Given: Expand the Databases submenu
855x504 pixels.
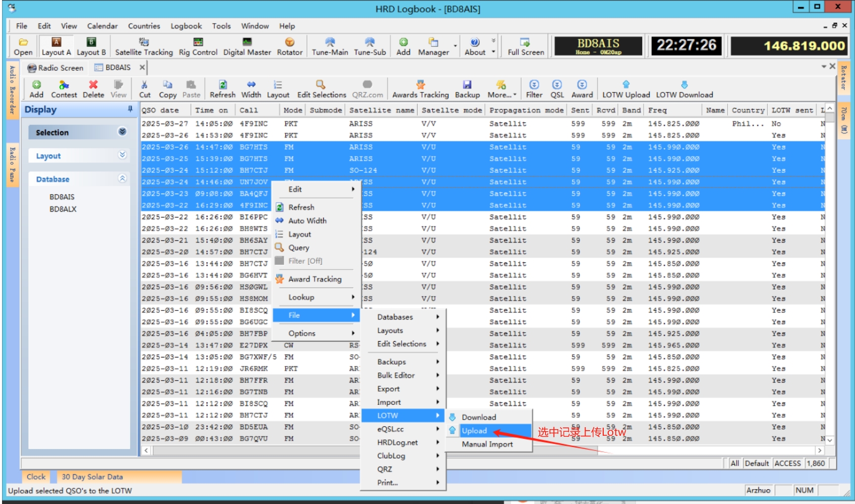Looking at the screenshot, I should [x=403, y=317].
